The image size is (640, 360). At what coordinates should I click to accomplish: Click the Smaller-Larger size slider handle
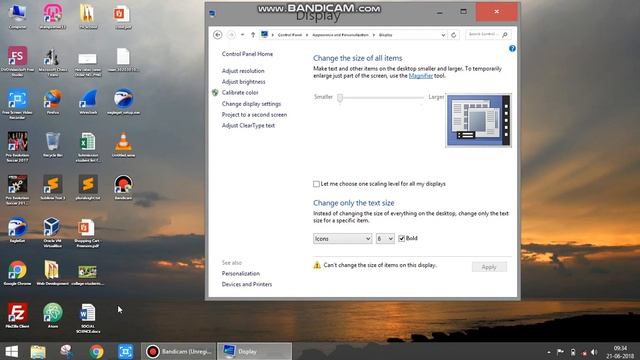click(x=340, y=98)
